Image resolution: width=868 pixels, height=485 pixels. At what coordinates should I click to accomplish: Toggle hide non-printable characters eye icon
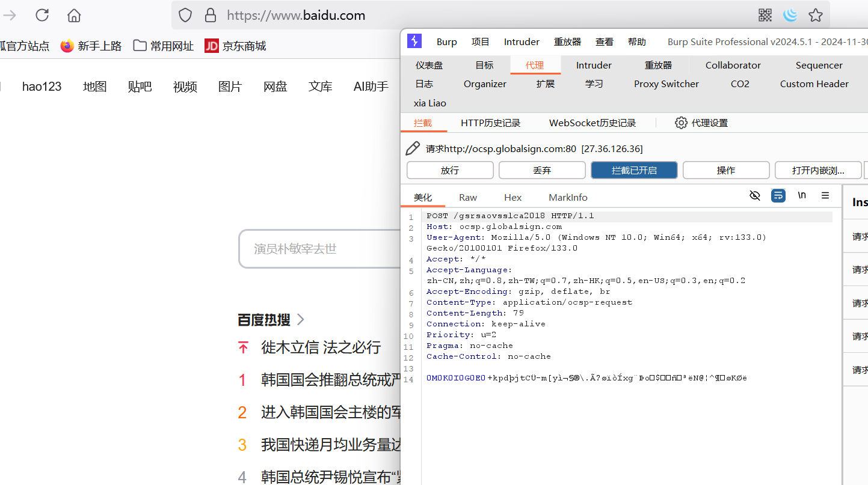pos(755,195)
